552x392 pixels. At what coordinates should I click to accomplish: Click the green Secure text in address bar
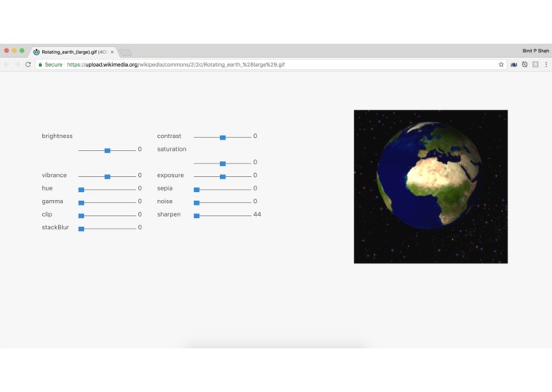coord(53,64)
